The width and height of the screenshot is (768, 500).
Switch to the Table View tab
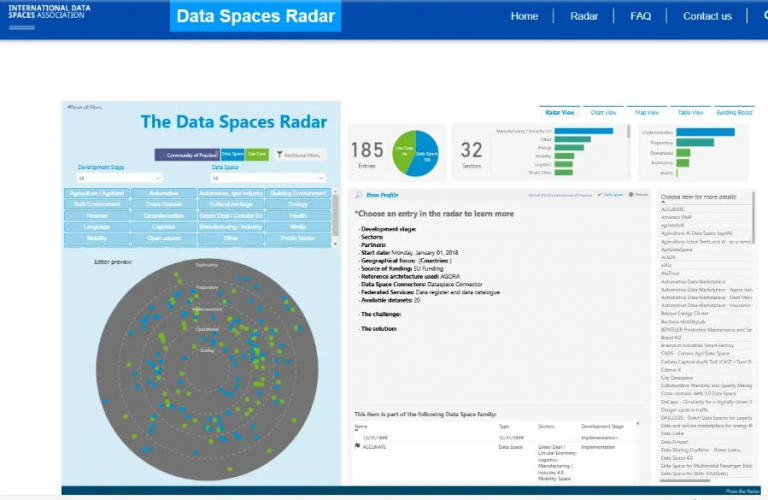(690, 112)
